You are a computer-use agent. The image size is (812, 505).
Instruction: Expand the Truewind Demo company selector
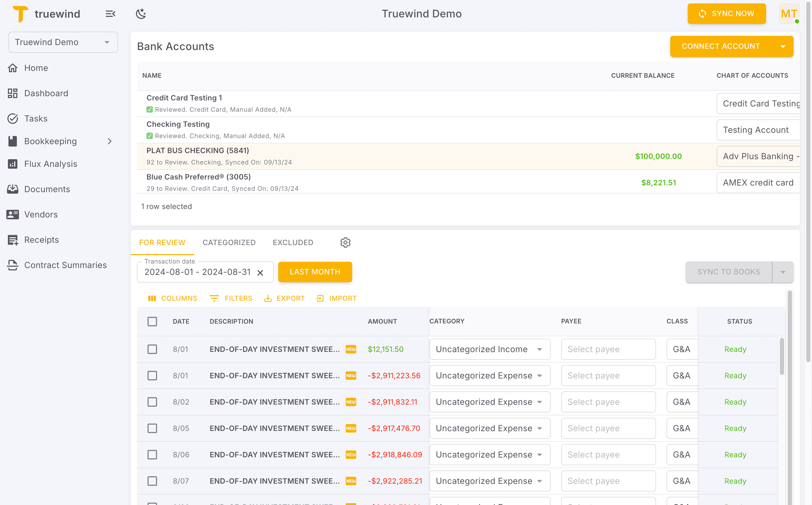(107, 42)
